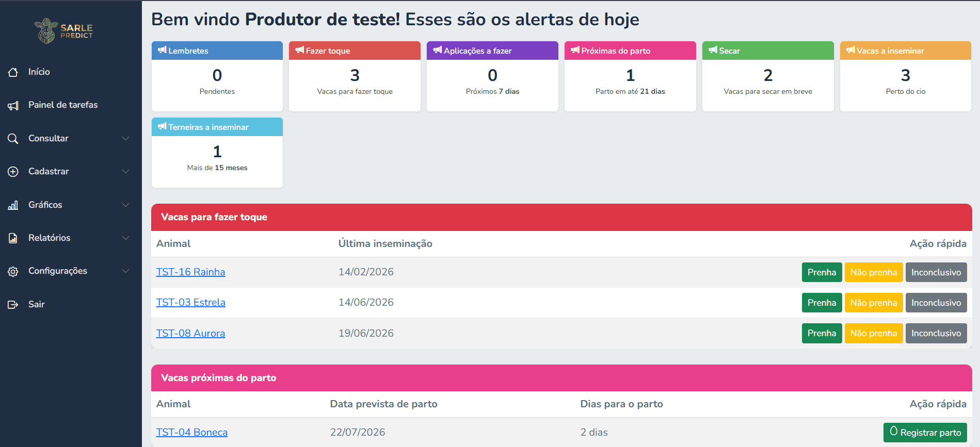Mark TST-08 Aurora as Prenha
Screen dimensions: 980x447
click(822, 333)
